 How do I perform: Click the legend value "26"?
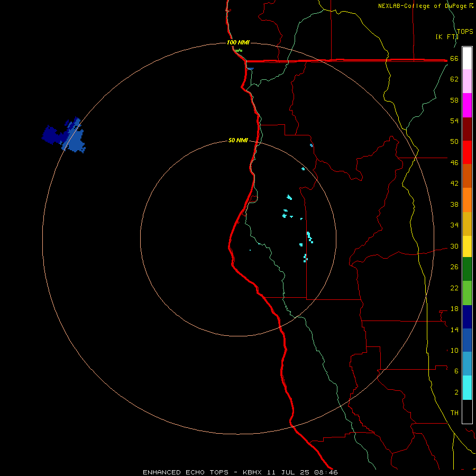point(454,267)
